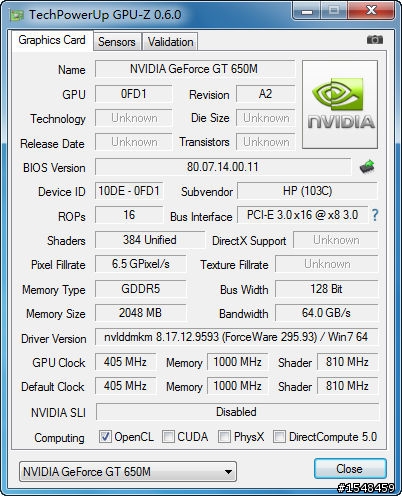Click the Driver Version label
This screenshot has width=402, height=496.
click(54, 339)
